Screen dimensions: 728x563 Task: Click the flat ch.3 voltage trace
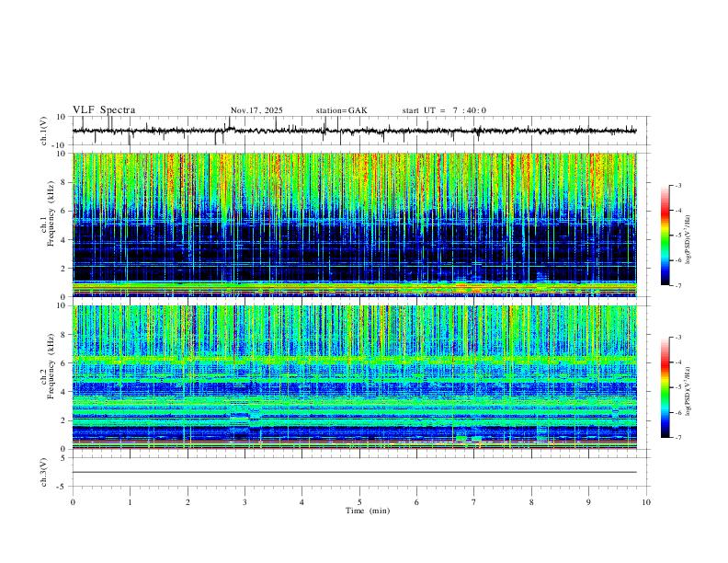[x=354, y=472]
